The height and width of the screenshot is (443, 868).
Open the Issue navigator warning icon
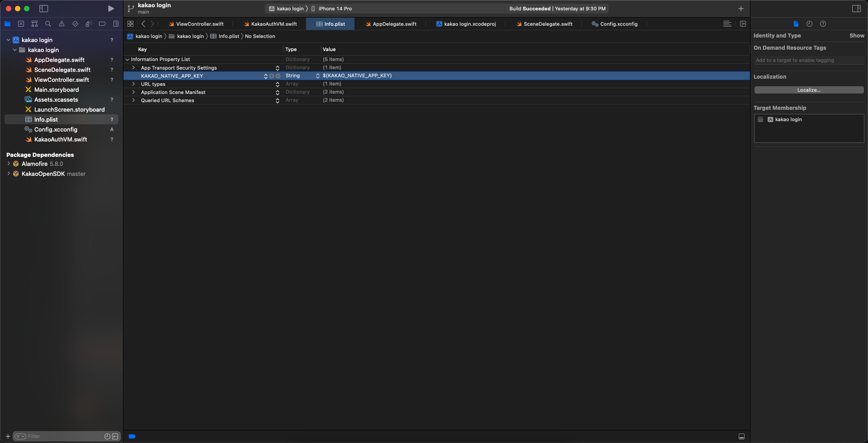(x=61, y=24)
